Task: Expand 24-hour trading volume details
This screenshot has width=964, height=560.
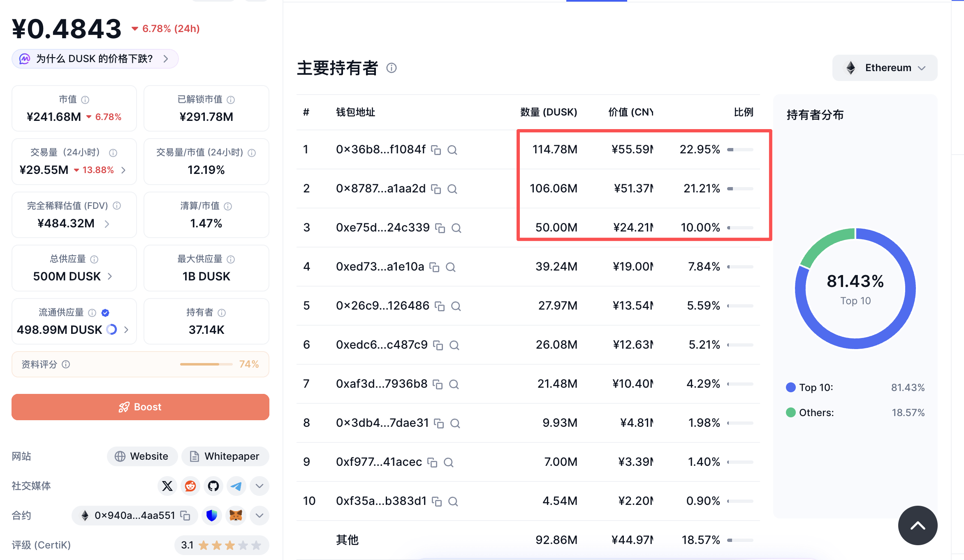Action: 123,170
